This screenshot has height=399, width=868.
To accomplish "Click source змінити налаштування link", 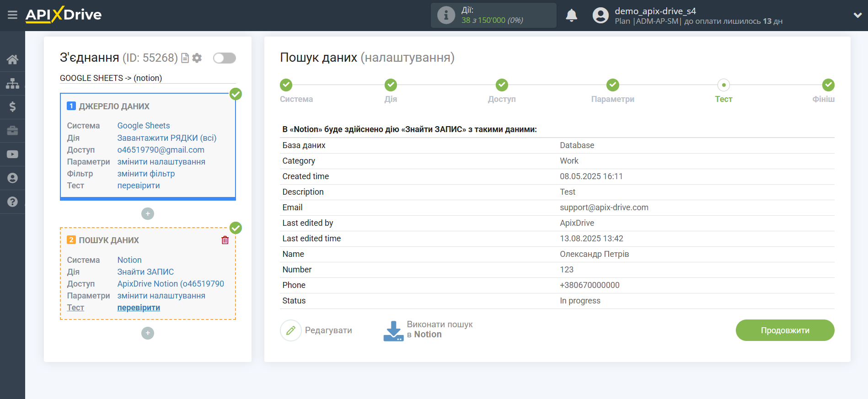I will [x=161, y=162].
